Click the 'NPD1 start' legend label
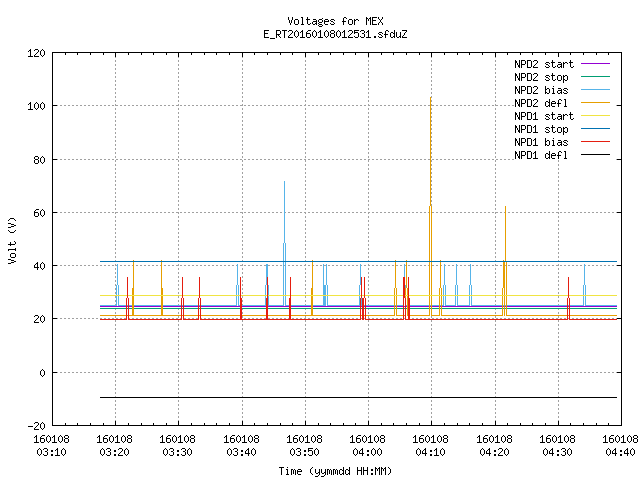 [x=544, y=116]
